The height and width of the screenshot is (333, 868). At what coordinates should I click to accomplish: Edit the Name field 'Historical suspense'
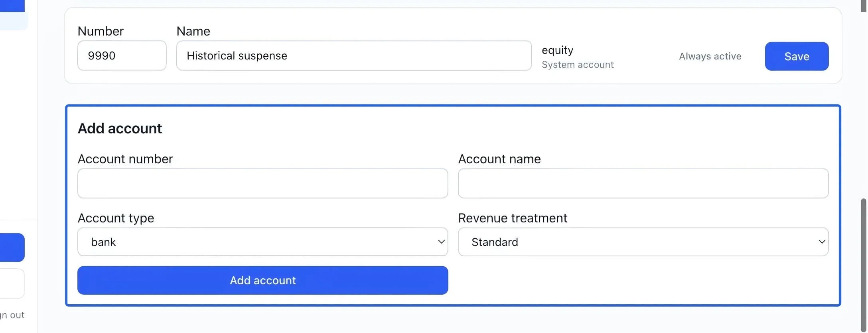coord(354,55)
